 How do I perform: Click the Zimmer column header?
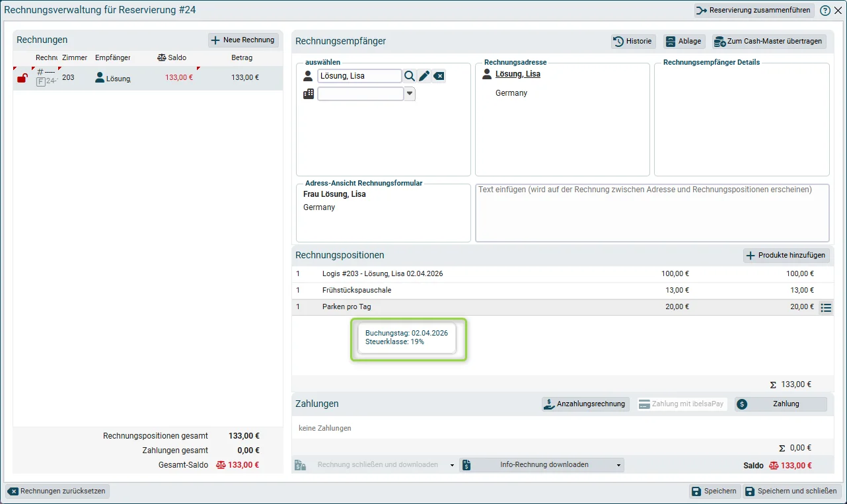click(x=75, y=57)
